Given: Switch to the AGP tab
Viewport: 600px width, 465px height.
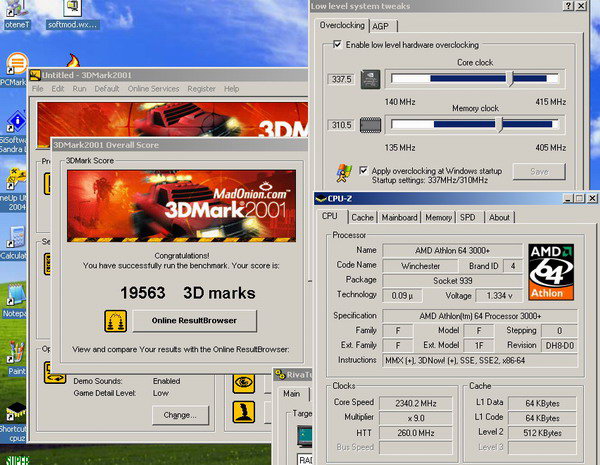Looking at the screenshot, I should 383,26.
